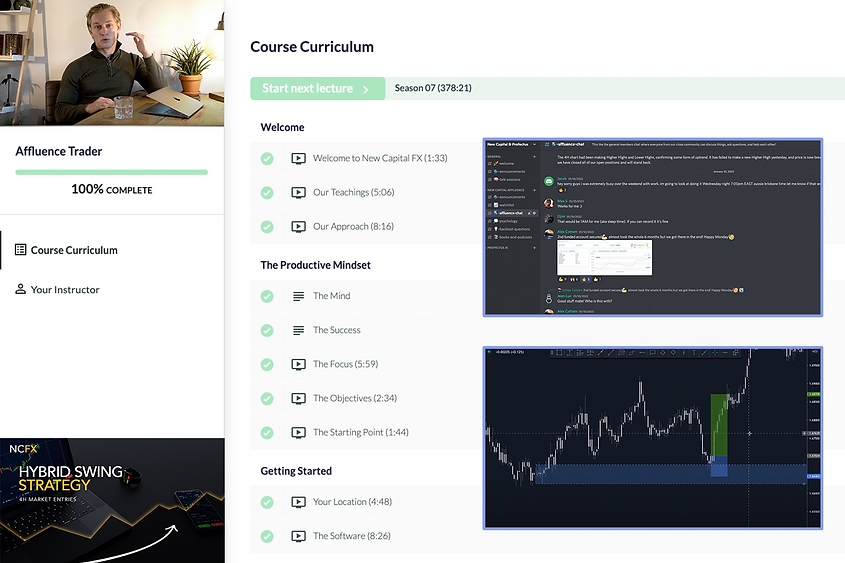Toggle completion checkmark for The Starting Point
Image resolution: width=845 pixels, height=563 pixels.
tap(267, 433)
